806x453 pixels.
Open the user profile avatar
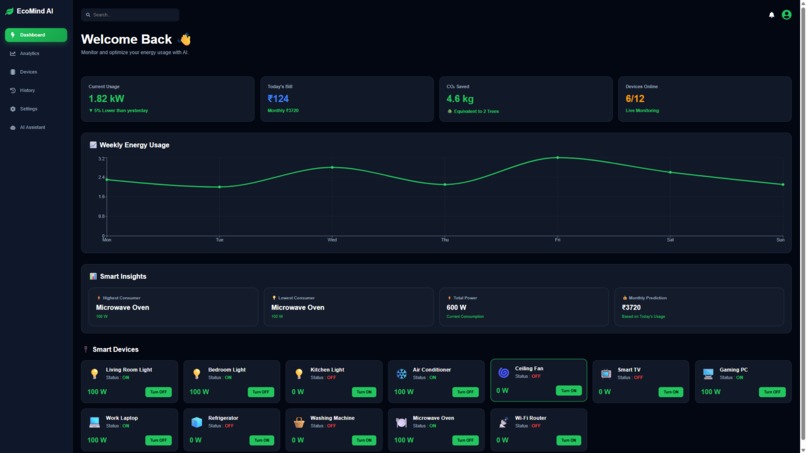(x=786, y=15)
